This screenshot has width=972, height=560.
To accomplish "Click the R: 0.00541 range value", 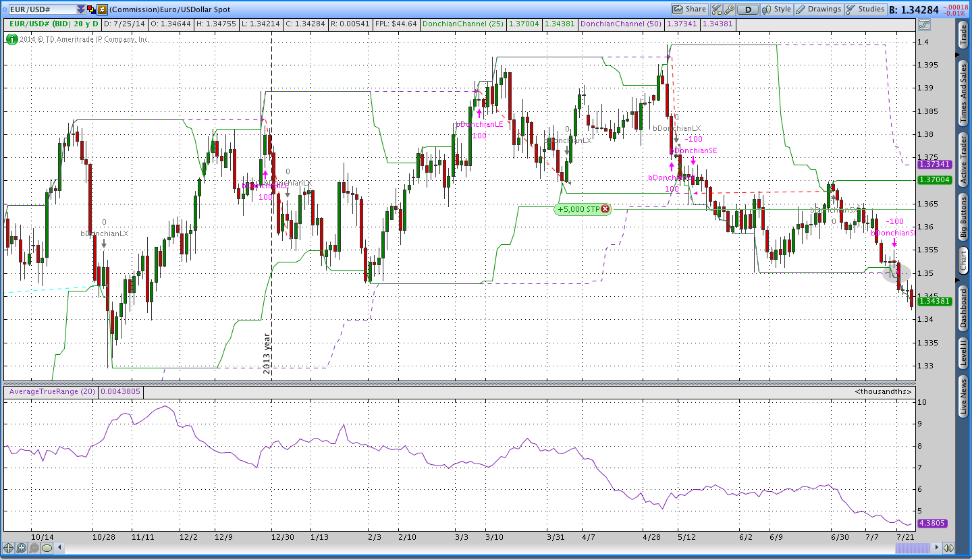I will click(x=351, y=24).
